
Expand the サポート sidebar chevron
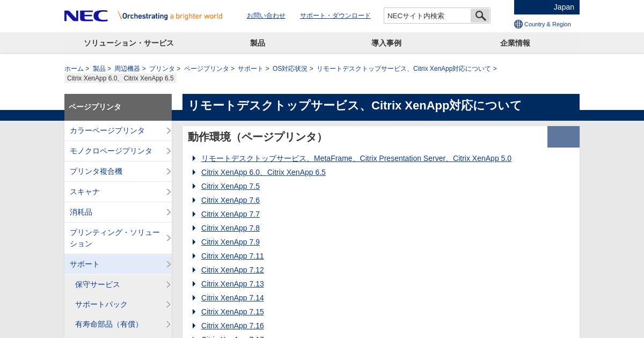(168, 264)
